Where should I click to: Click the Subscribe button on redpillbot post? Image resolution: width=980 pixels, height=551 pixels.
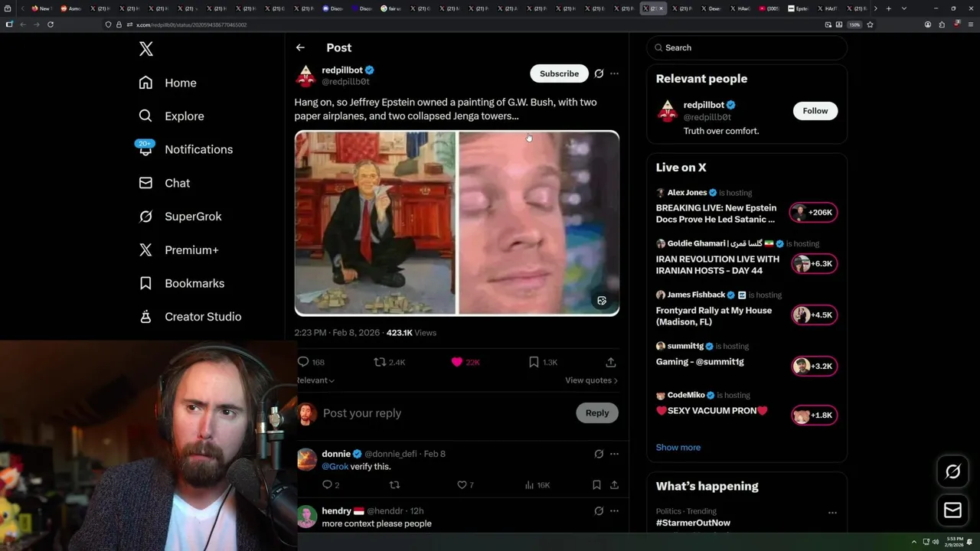pyautogui.click(x=559, y=73)
